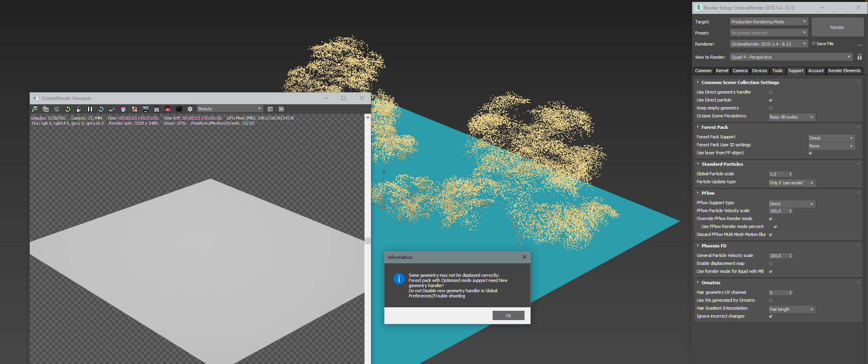Toggle the viewport lock icon
868x364 pixels.
(x=79, y=109)
